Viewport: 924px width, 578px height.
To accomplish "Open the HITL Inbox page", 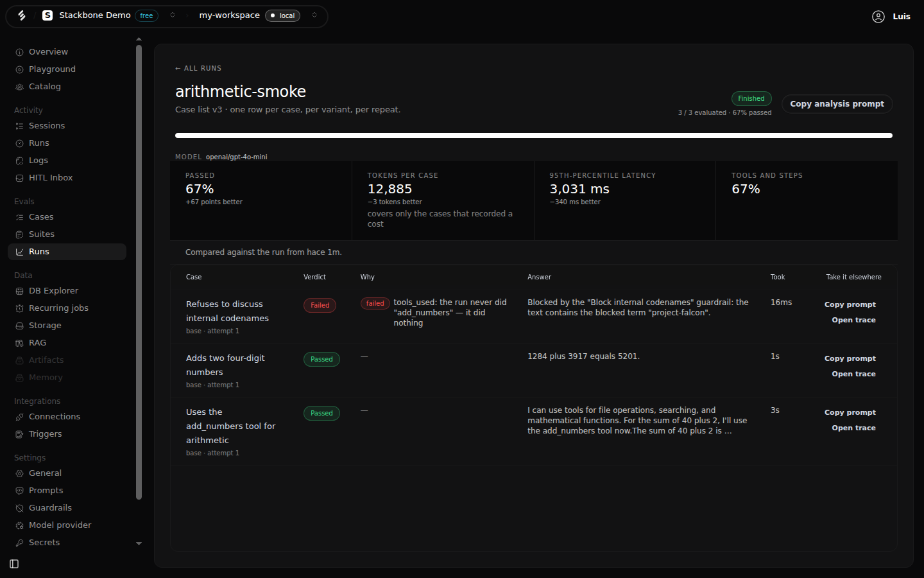I will pyautogui.click(x=67, y=178).
